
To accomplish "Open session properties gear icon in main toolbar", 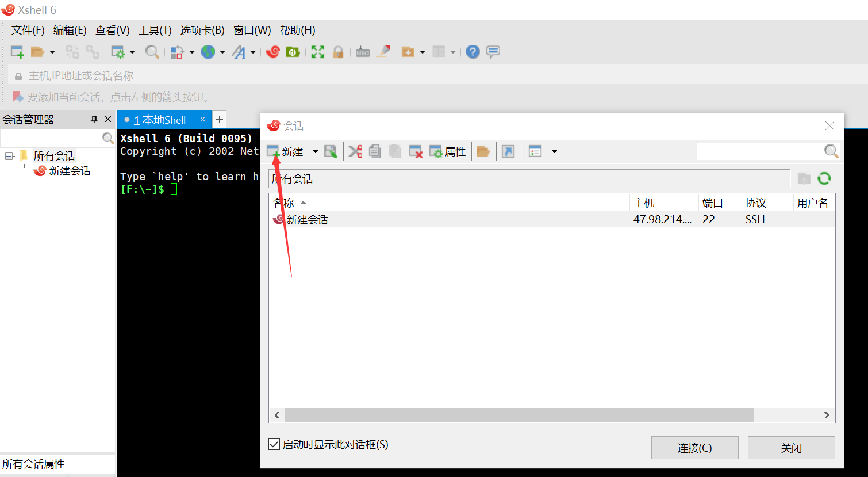I will (x=118, y=52).
